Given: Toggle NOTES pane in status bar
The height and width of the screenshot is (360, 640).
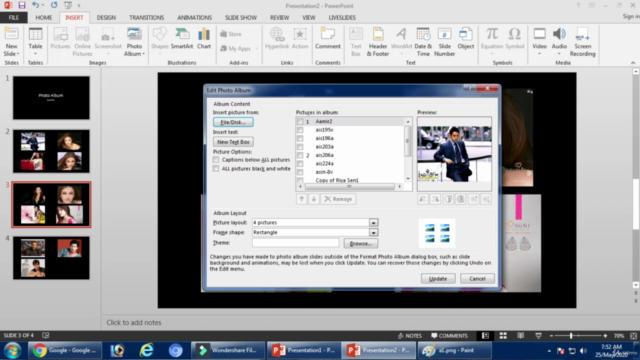Looking at the screenshot, I should [x=409, y=336].
